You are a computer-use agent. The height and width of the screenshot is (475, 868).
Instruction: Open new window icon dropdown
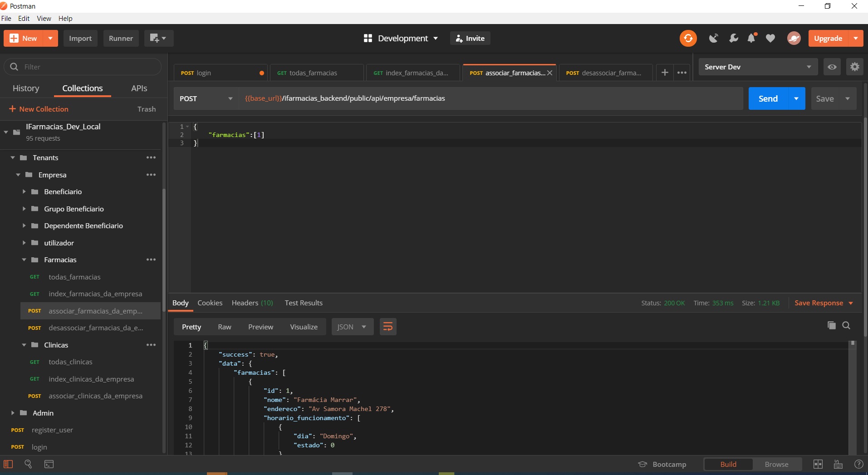coord(158,38)
